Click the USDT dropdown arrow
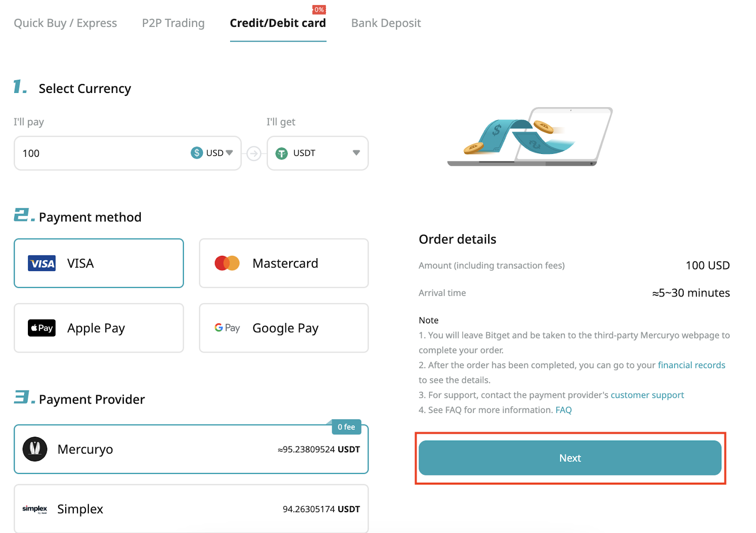This screenshot has width=756, height=533. 356,152
